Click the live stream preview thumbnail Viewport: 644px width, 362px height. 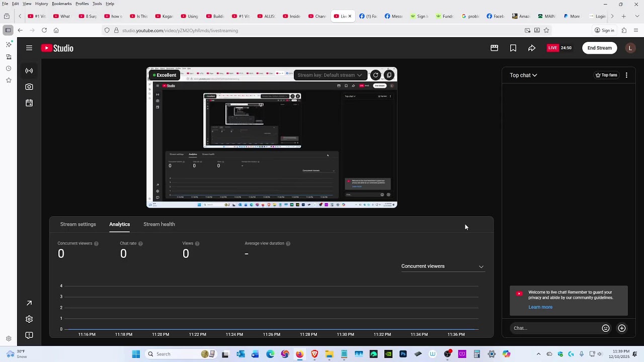[x=272, y=137]
